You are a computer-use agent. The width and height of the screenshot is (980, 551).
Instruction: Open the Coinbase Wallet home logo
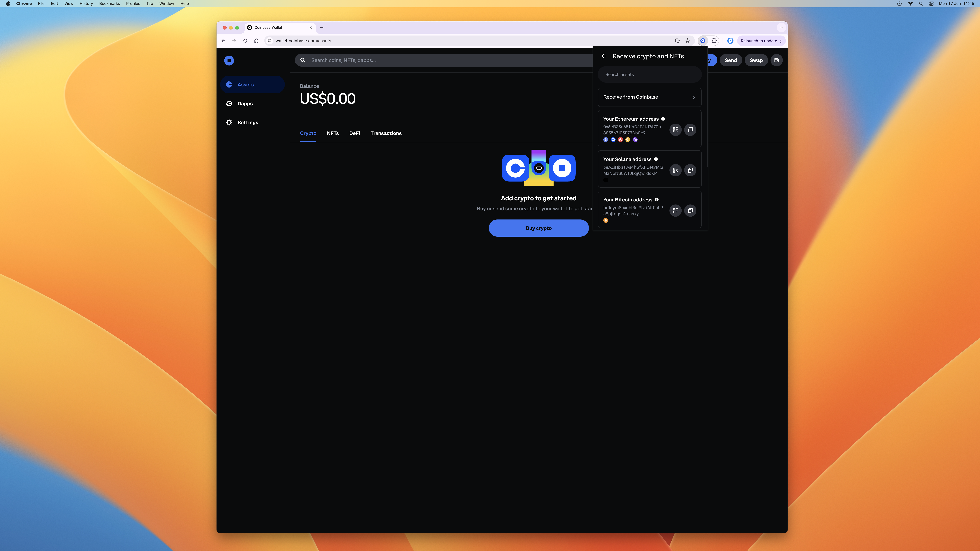tap(229, 60)
